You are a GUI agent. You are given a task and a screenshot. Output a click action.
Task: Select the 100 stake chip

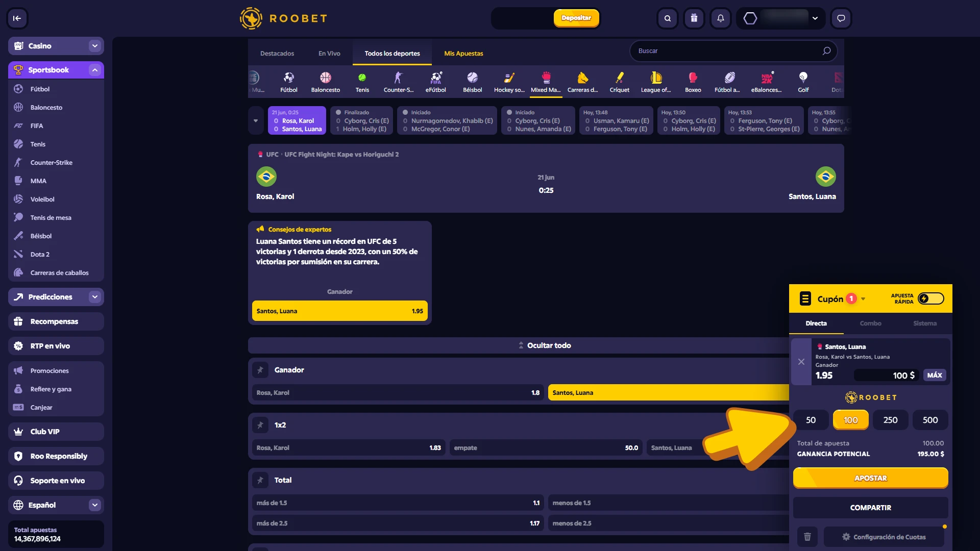point(850,420)
